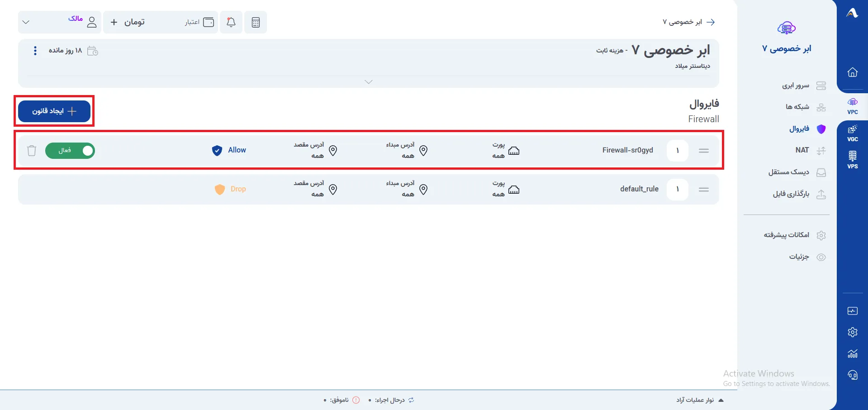The height and width of the screenshot is (410, 868).
Task: Click the priority number of the Firewall-sr0gyd rule
Action: (x=678, y=151)
